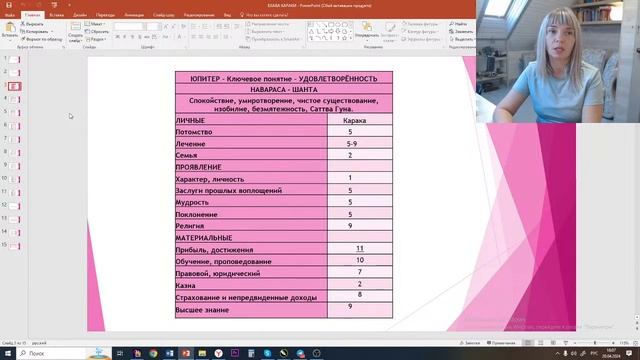
Task: Toggle Underline (Ч) formatting
Action: [132, 37]
